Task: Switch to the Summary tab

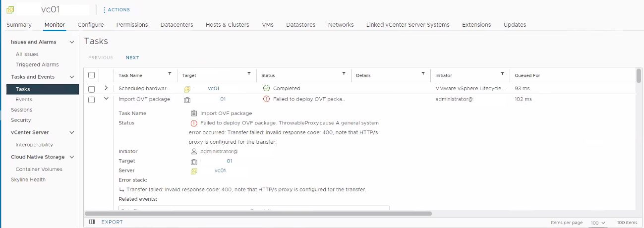Action: [x=19, y=25]
